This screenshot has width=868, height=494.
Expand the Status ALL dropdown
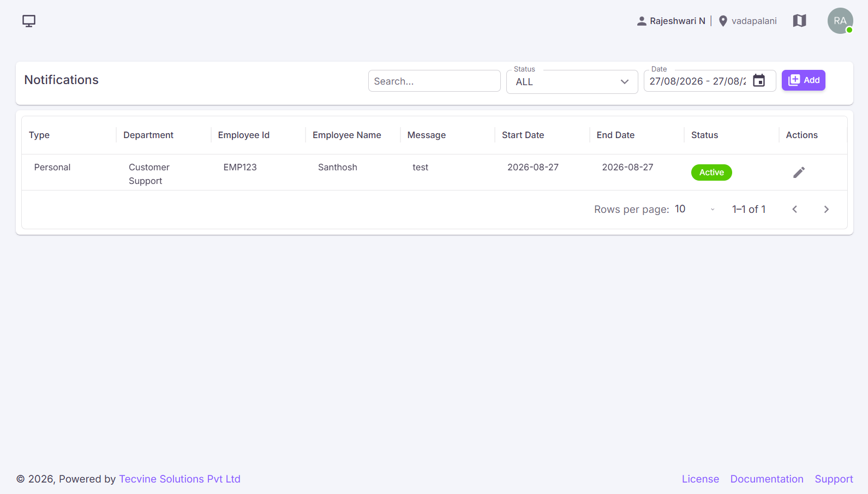(x=572, y=82)
